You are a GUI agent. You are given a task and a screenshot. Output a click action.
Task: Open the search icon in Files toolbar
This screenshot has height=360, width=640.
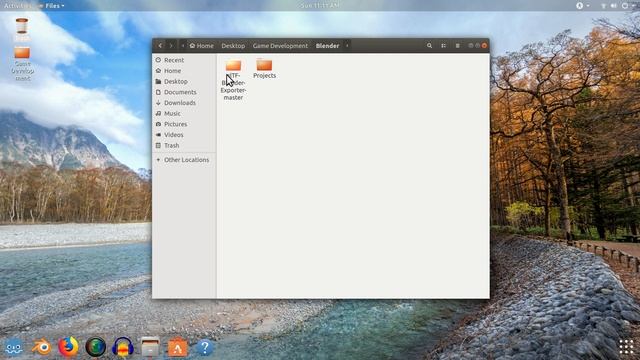[x=429, y=46]
